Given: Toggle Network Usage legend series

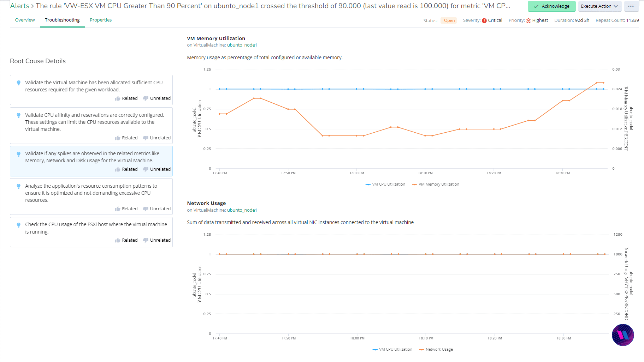Looking at the screenshot, I should click(436, 350).
